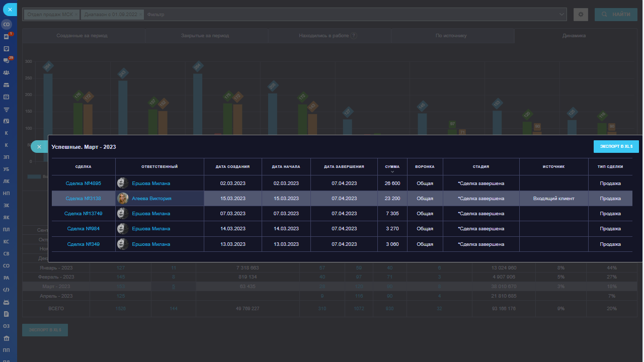Switch to По источнику tab
Viewport: 644px width, 362px height.
pos(451,36)
